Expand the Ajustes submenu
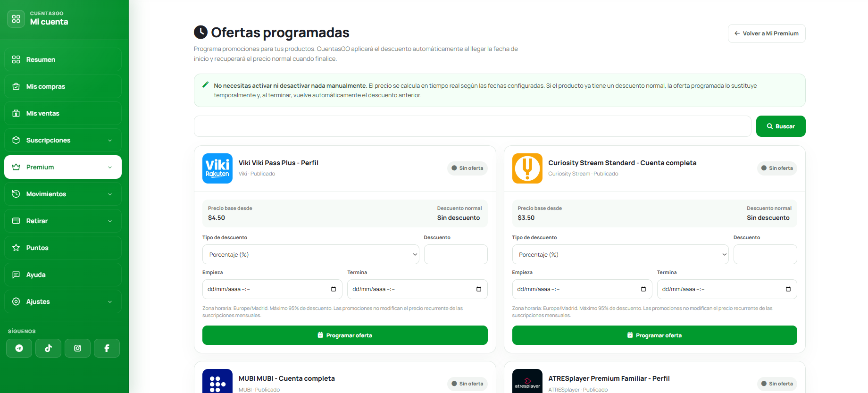Image resolution: width=868 pixels, height=393 pixels. click(63, 301)
